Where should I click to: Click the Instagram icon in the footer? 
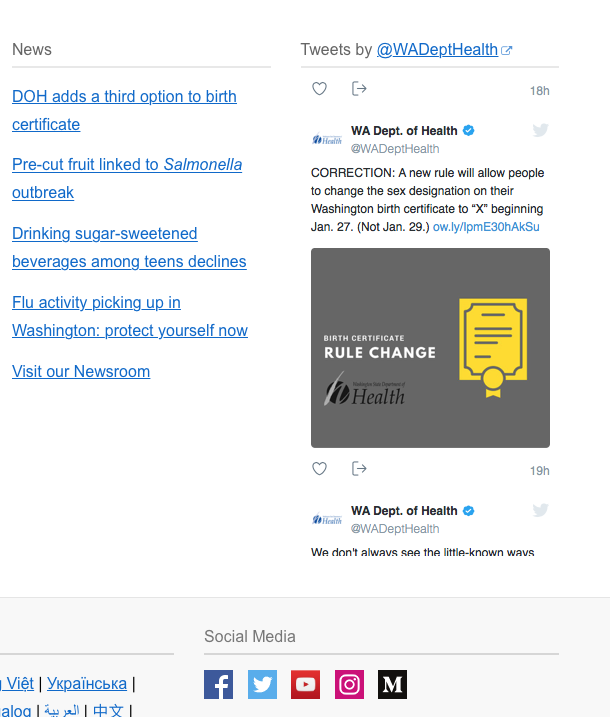[349, 684]
